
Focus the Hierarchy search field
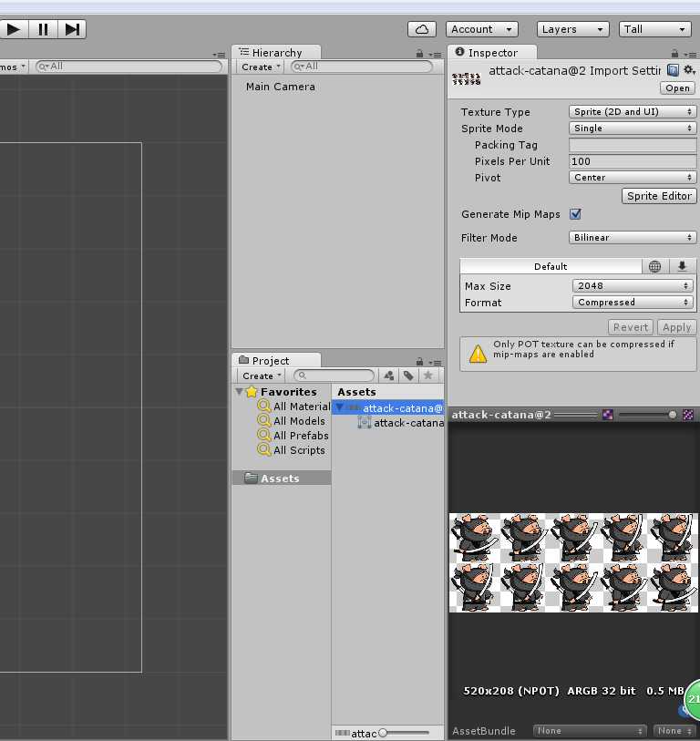[362, 67]
